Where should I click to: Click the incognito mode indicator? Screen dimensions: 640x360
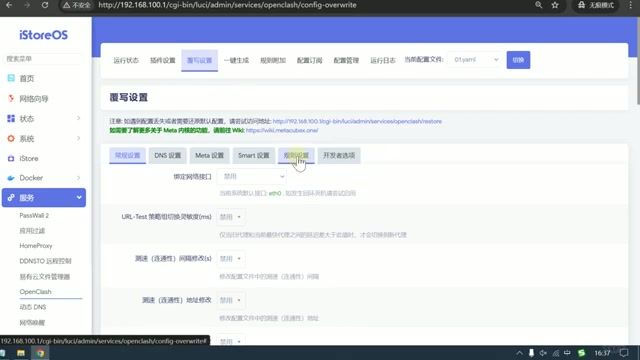click(x=596, y=5)
